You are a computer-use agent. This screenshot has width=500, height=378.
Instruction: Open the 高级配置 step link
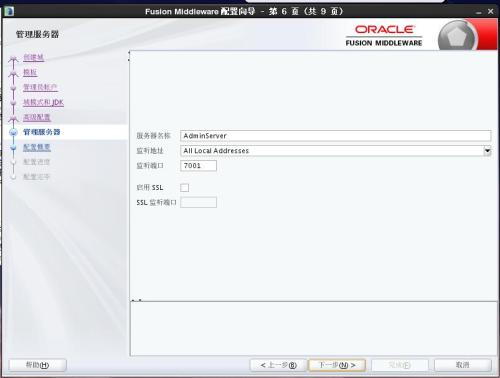click(x=37, y=117)
